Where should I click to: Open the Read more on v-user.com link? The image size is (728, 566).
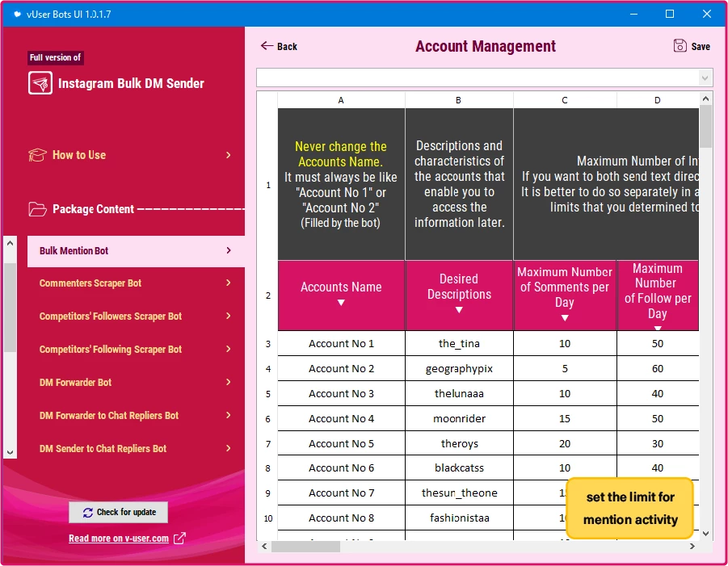[119, 539]
